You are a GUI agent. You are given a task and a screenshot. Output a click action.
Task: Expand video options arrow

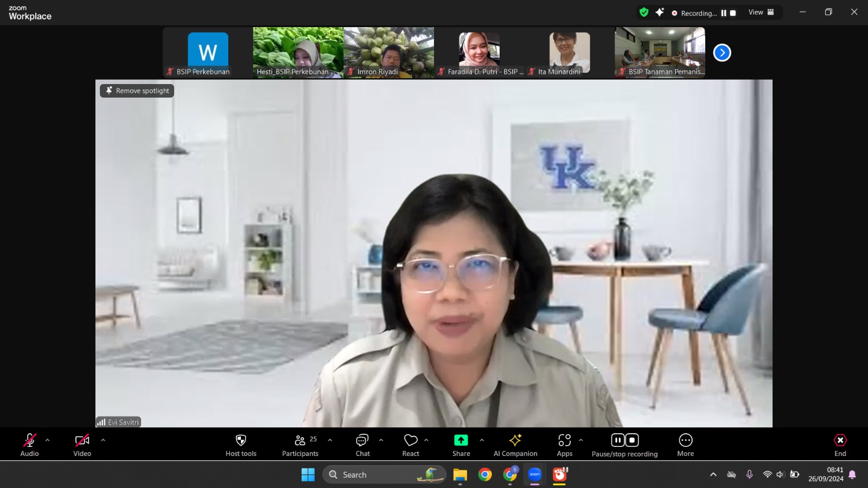pos(103,440)
